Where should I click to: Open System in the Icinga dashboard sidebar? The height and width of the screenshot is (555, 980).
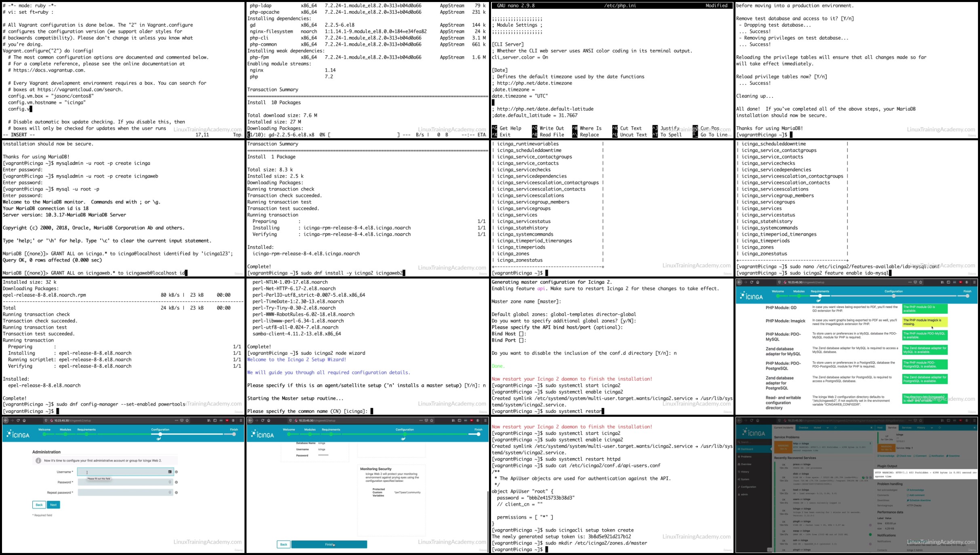tap(745, 479)
